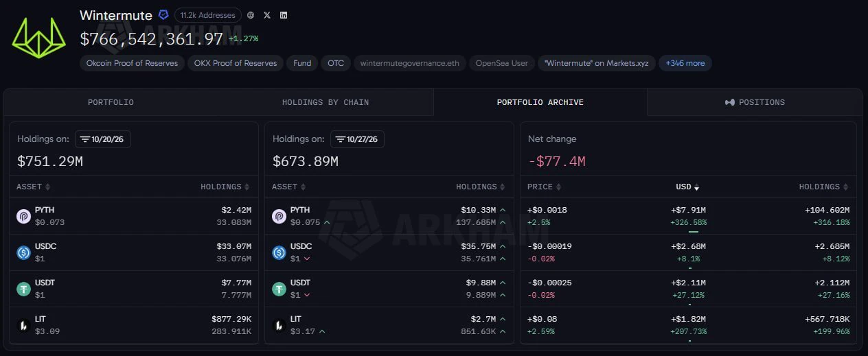
Task: Expand the +346 more tags
Action: point(685,63)
